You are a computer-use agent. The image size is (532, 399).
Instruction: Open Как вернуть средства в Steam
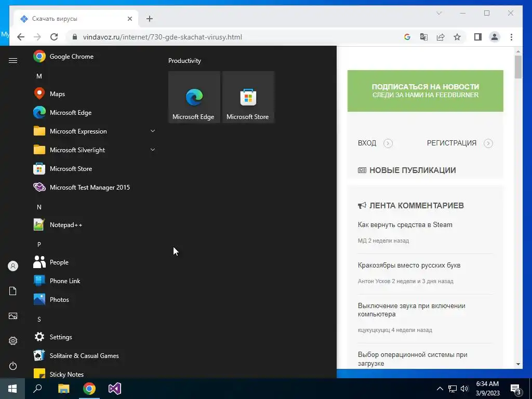(x=405, y=224)
